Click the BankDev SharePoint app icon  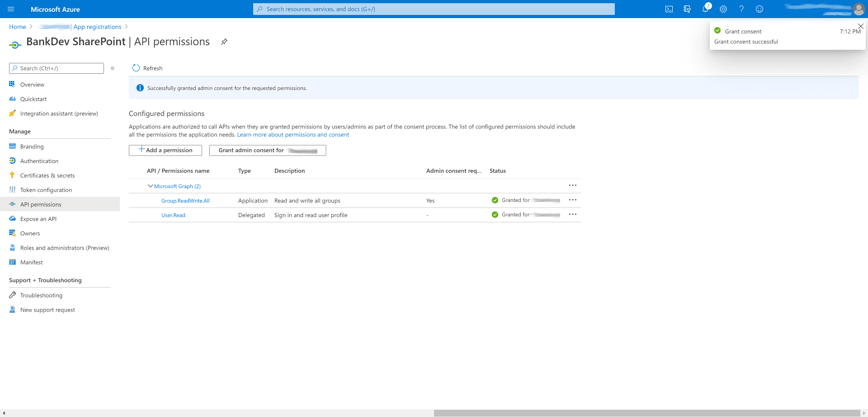pyautogui.click(x=15, y=44)
